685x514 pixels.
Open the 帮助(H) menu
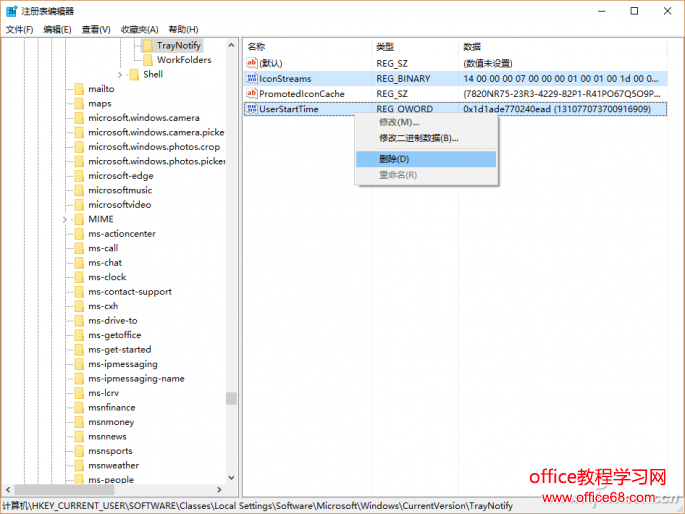[183, 29]
